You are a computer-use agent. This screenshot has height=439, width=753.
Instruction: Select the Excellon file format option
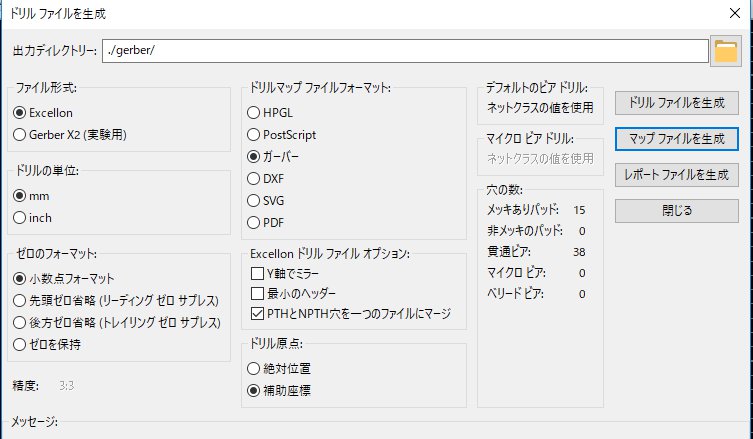click(x=20, y=113)
